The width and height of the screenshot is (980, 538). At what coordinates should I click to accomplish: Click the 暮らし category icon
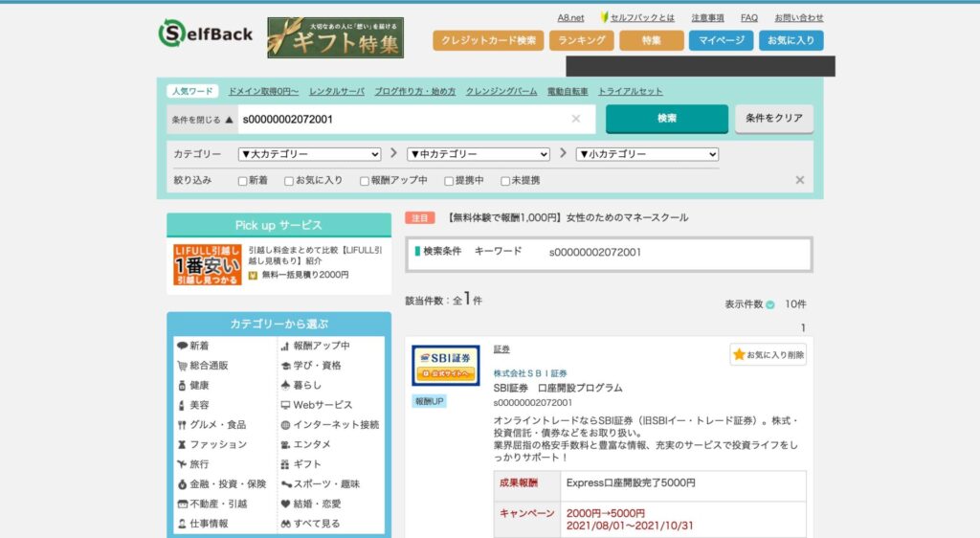tap(285, 385)
